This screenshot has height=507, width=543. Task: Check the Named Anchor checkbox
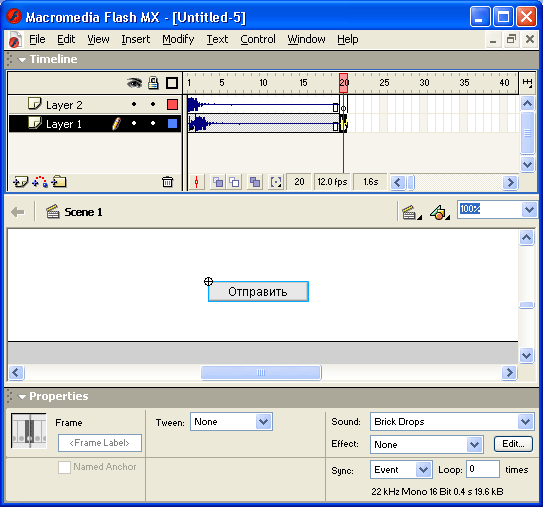[64, 467]
